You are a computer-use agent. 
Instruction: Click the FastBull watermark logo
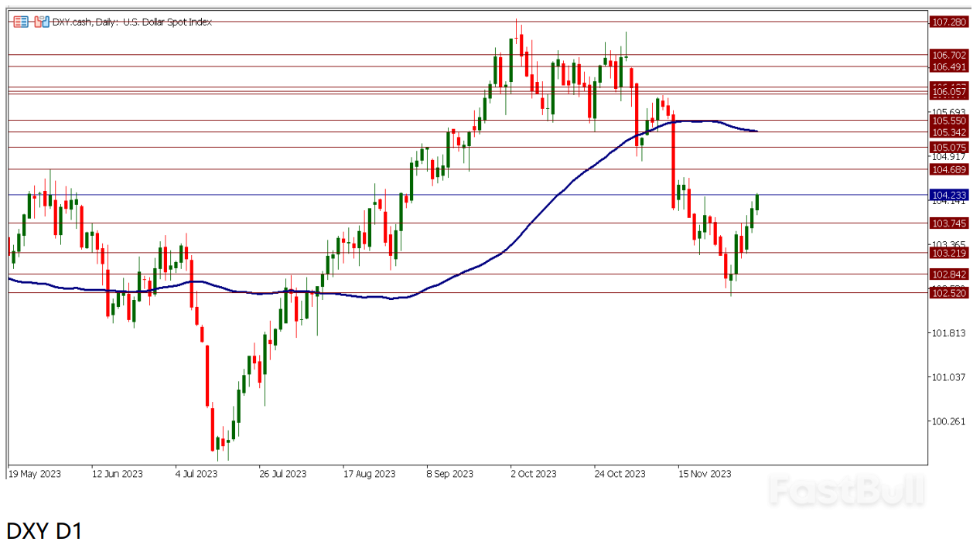click(x=845, y=489)
